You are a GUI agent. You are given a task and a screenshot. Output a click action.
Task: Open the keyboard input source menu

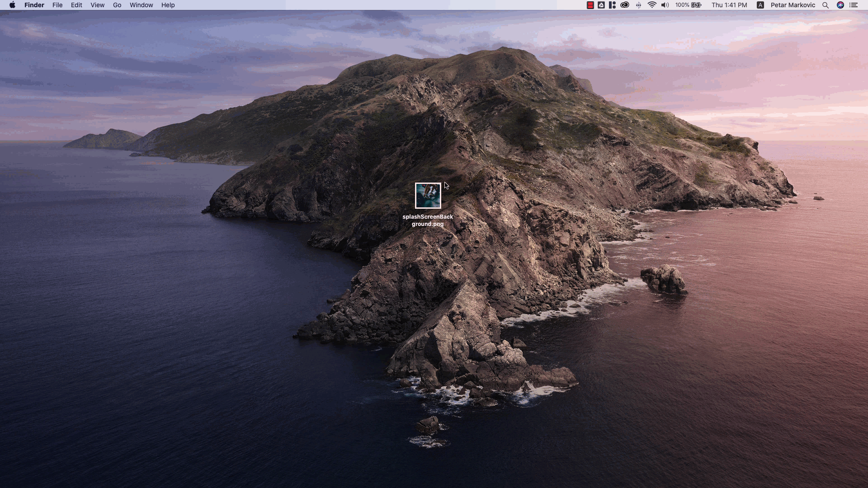coord(760,5)
